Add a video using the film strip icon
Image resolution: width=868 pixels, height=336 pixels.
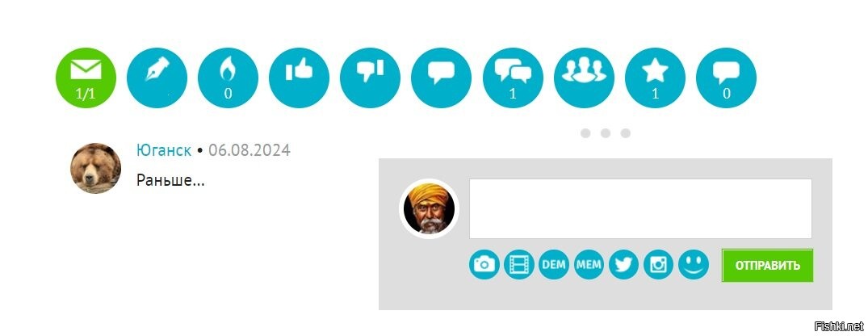click(519, 264)
